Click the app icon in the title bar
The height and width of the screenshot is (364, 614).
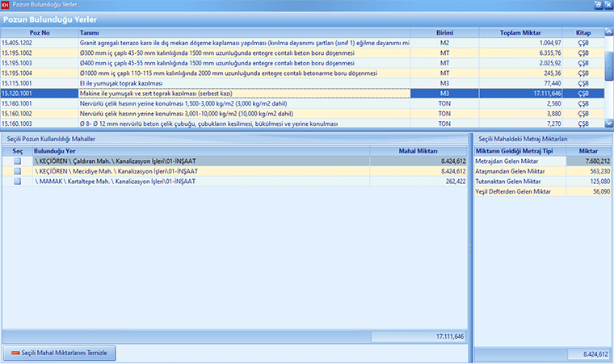point(6,5)
